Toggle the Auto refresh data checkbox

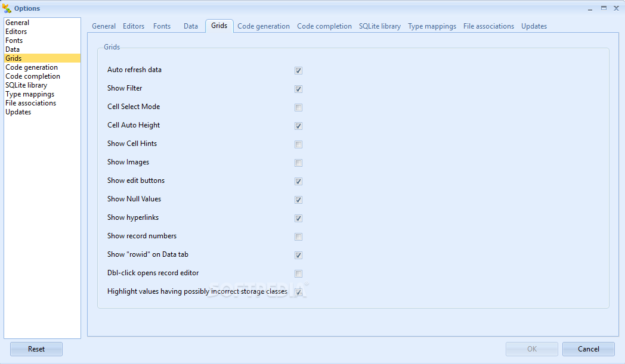(299, 70)
